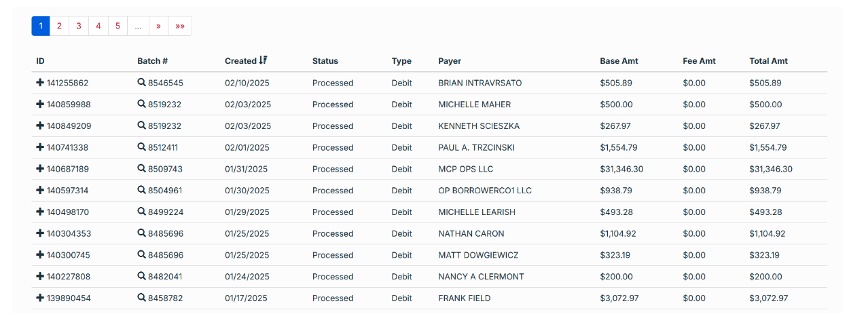Viewport: 868px width, 329px height.
Task: Click the search icon beside batch 8499224
Action: click(141, 212)
